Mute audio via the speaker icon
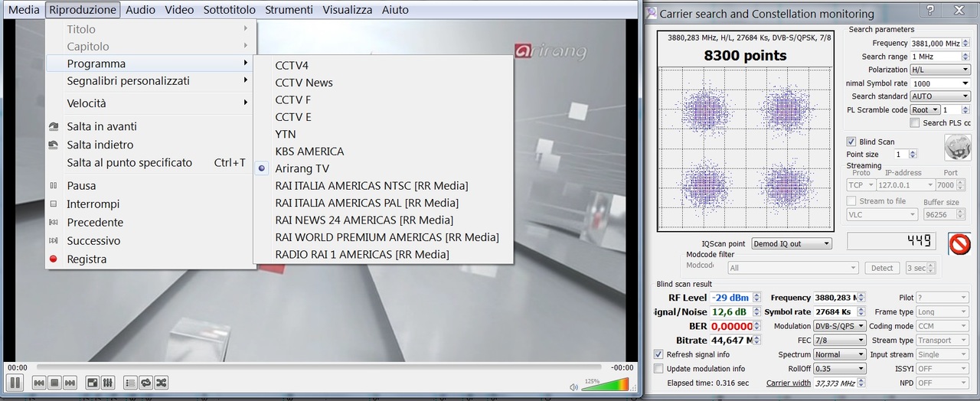The image size is (980, 401). [575, 386]
